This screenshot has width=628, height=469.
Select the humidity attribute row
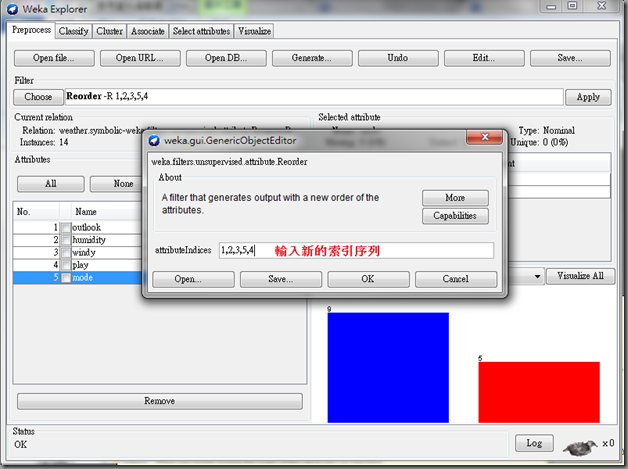pos(78,240)
